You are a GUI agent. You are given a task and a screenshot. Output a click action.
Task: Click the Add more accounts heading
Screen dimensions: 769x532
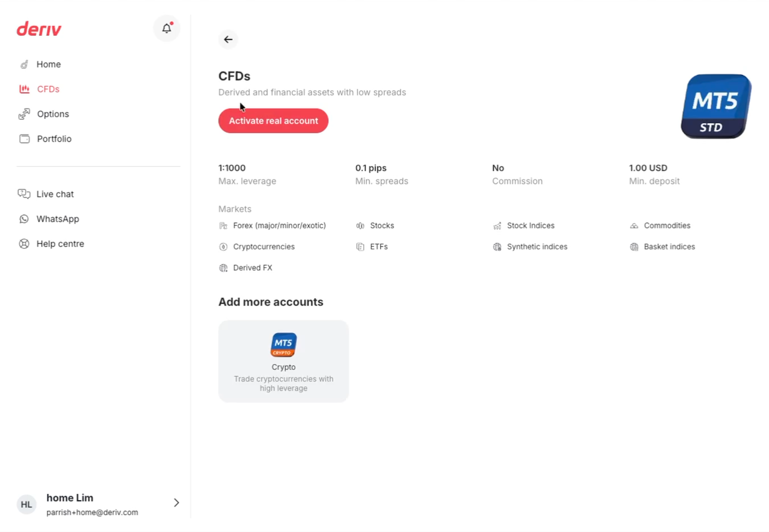click(271, 302)
